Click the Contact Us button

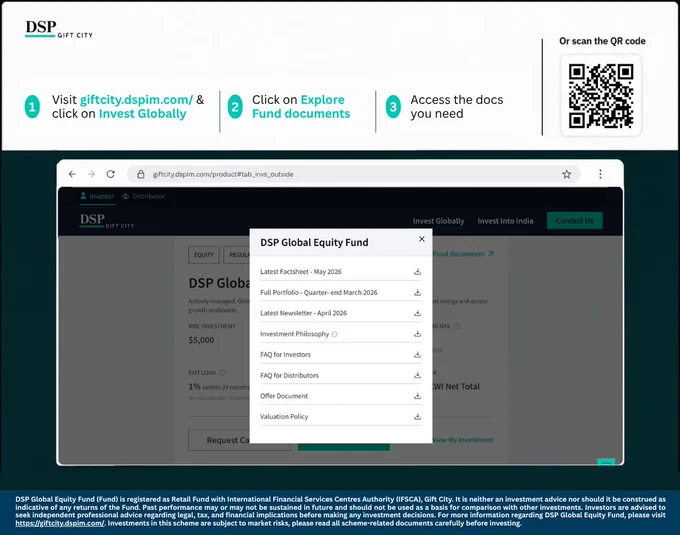[575, 221]
